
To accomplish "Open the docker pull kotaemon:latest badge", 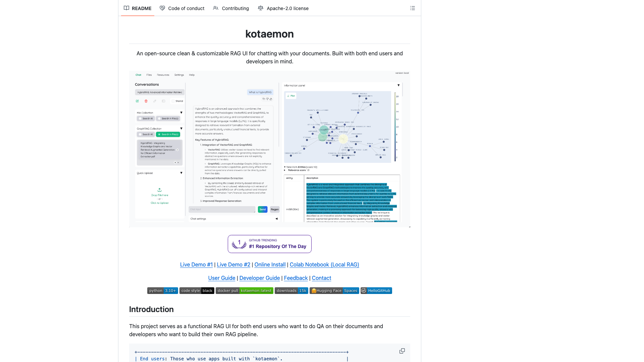I will [244, 291].
